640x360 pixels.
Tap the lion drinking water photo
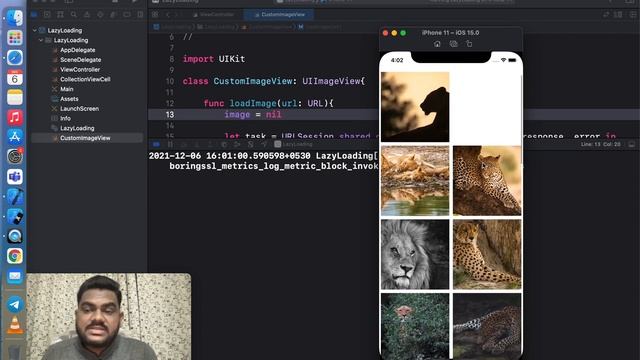tap(415, 181)
